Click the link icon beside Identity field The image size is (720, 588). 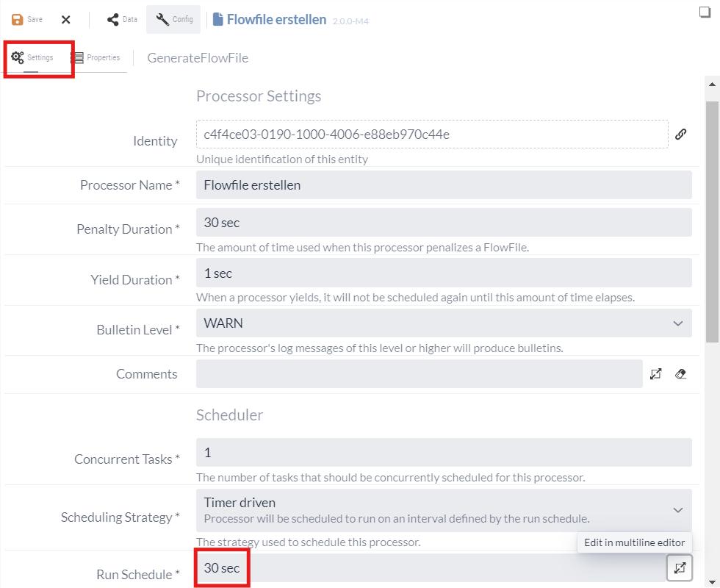pyautogui.click(x=681, y=135)
